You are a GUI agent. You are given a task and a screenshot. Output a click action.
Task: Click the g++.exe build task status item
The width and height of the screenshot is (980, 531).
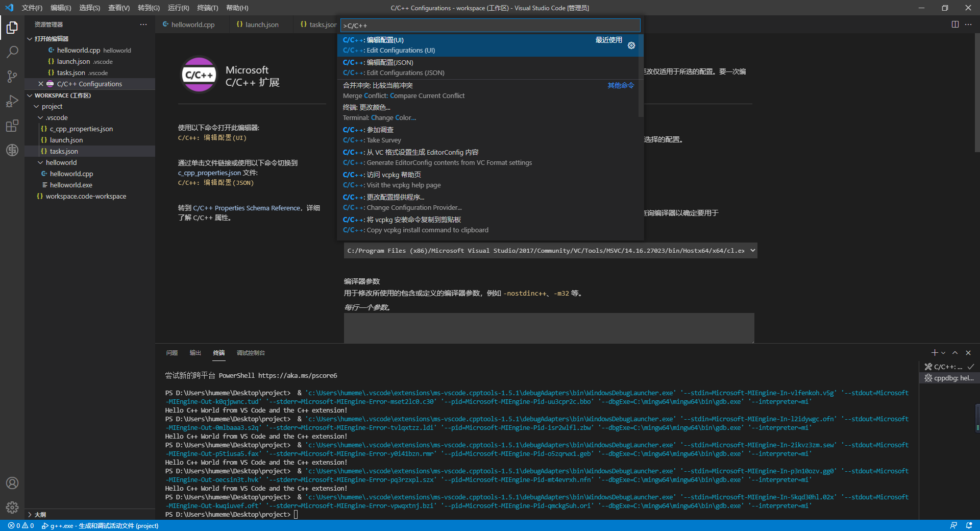[x=100, y=525]
